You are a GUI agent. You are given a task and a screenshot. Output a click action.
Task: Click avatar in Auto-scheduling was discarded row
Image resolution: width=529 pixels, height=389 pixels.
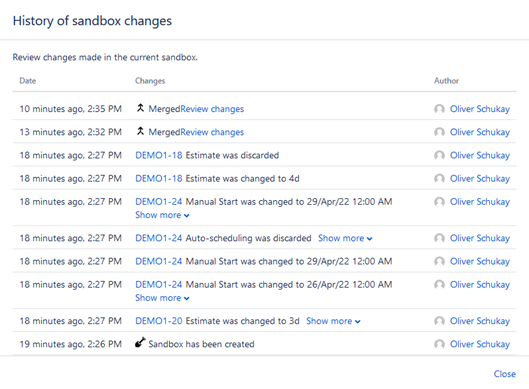tap(439, 238)
